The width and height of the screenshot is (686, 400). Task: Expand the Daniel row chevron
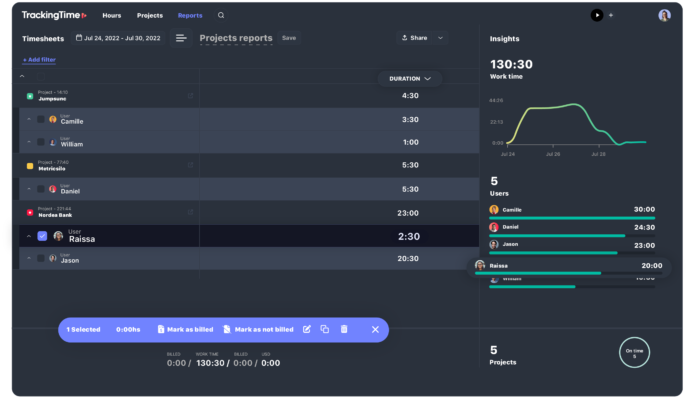[29, 189]
